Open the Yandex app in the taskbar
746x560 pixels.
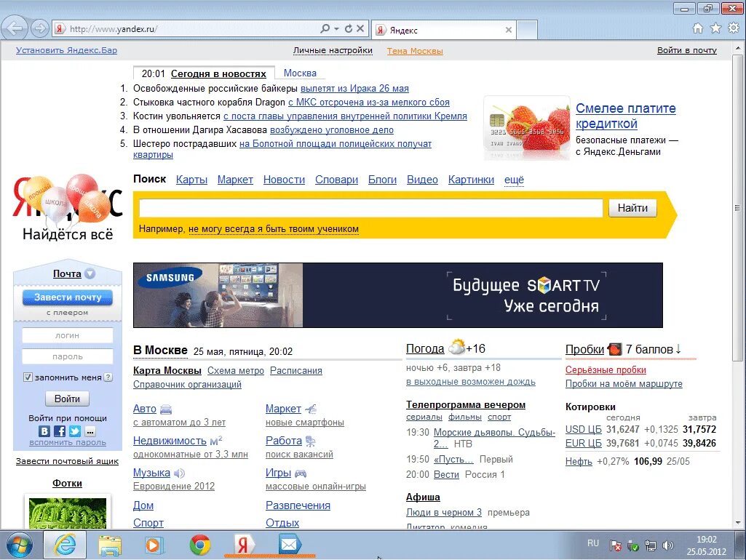(x=244, y=545)
